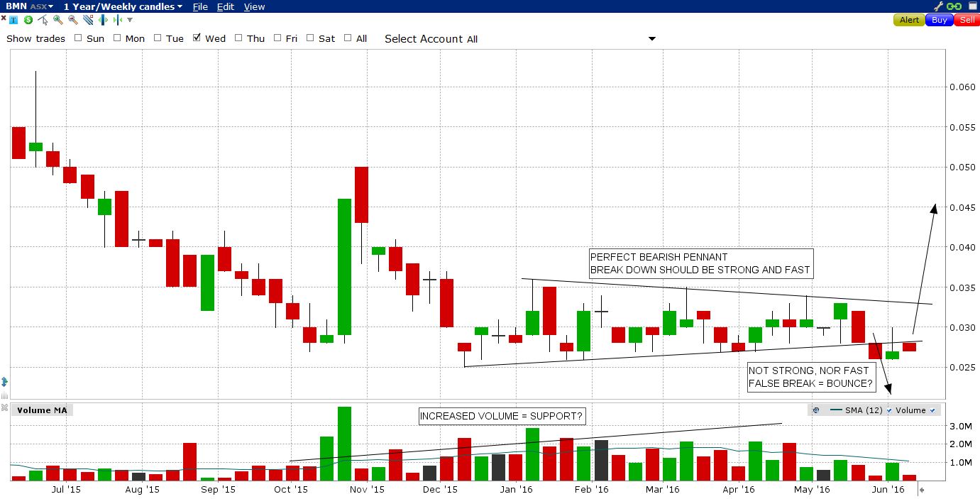Click the drag handle grip beside chart

(x=4, y=395)
